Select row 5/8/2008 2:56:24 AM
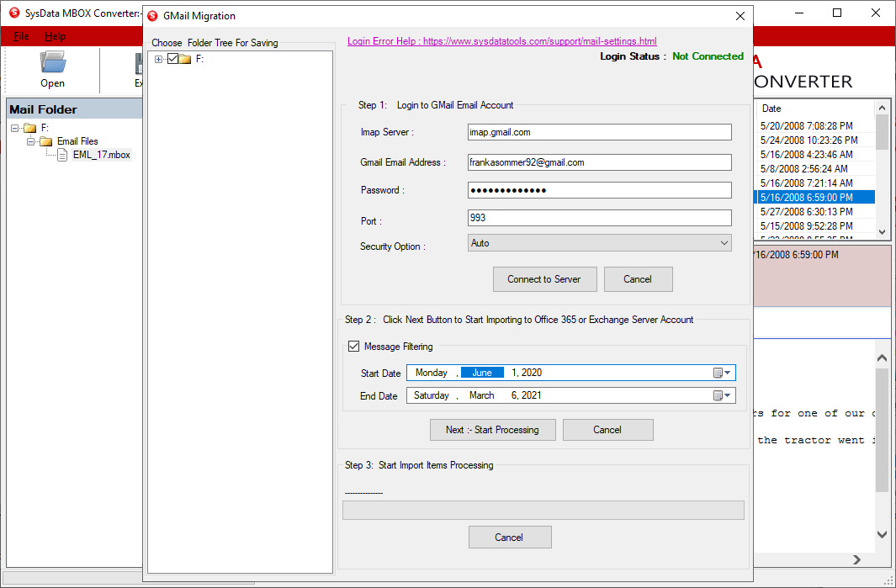 pos(816,168)
